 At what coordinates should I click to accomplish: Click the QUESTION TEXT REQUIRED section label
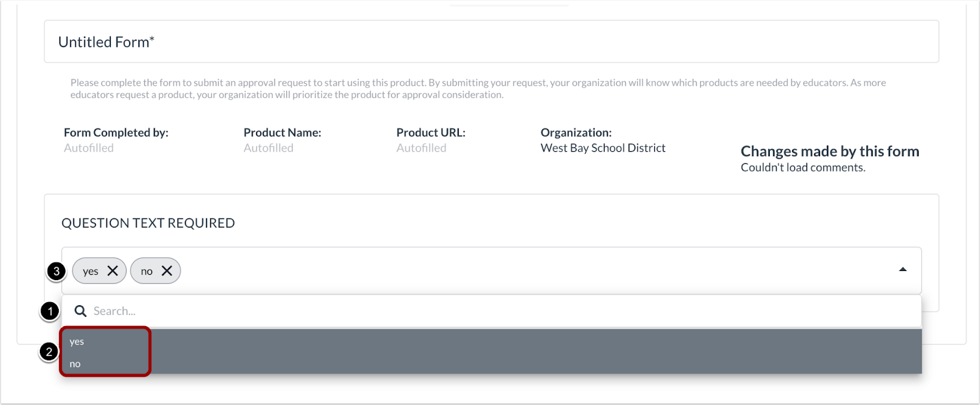149,223
